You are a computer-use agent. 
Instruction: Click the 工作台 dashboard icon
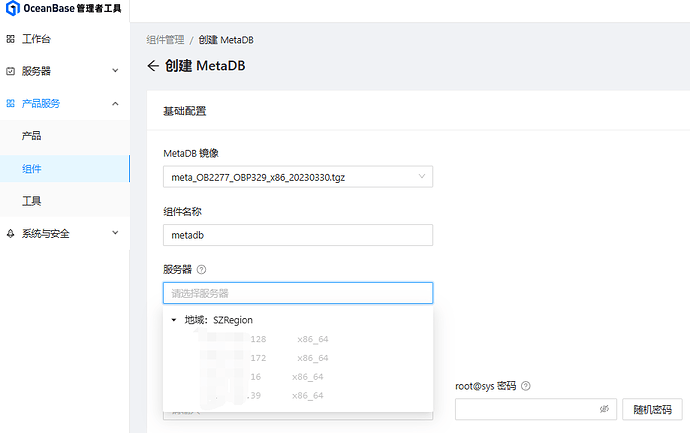tap(11, 39)
